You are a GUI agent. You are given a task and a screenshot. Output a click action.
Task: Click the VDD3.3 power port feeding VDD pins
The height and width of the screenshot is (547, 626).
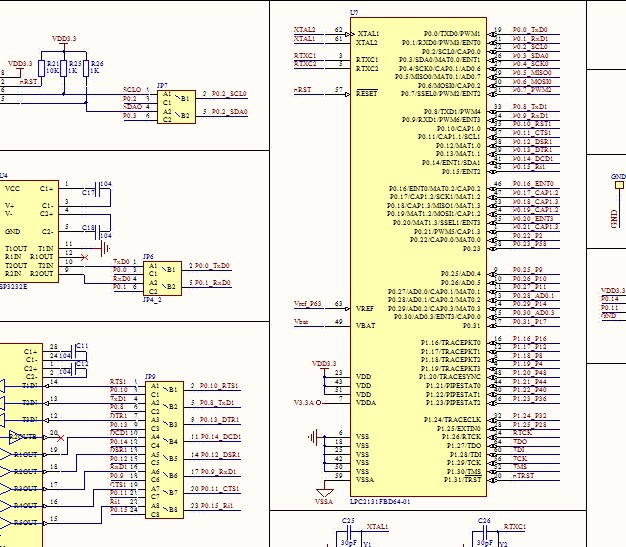[x=324, y=367]
